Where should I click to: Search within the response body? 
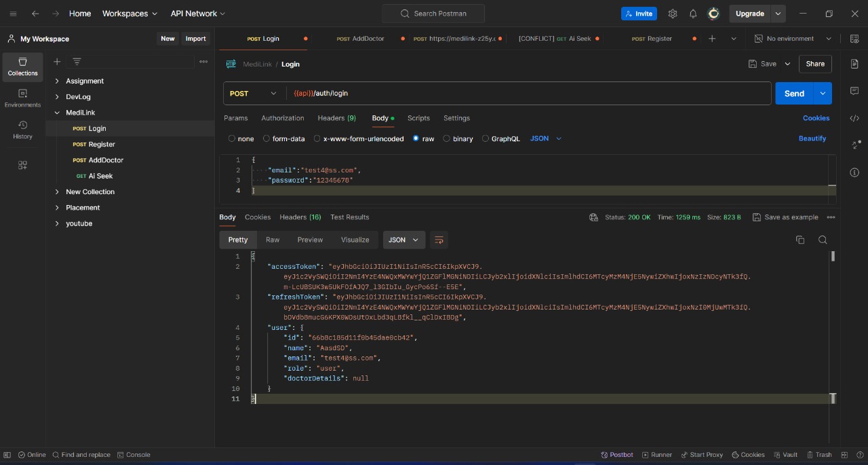coord(823,240)
